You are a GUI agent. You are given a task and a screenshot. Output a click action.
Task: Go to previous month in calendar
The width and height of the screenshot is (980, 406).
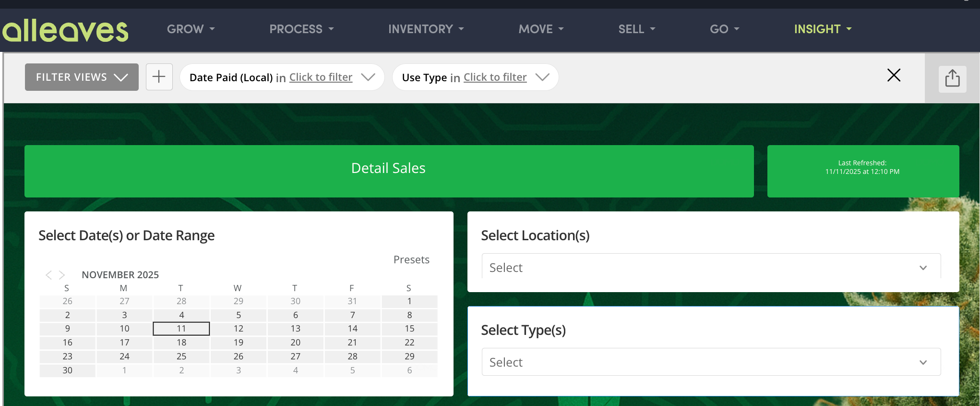(x=48, y=275)
